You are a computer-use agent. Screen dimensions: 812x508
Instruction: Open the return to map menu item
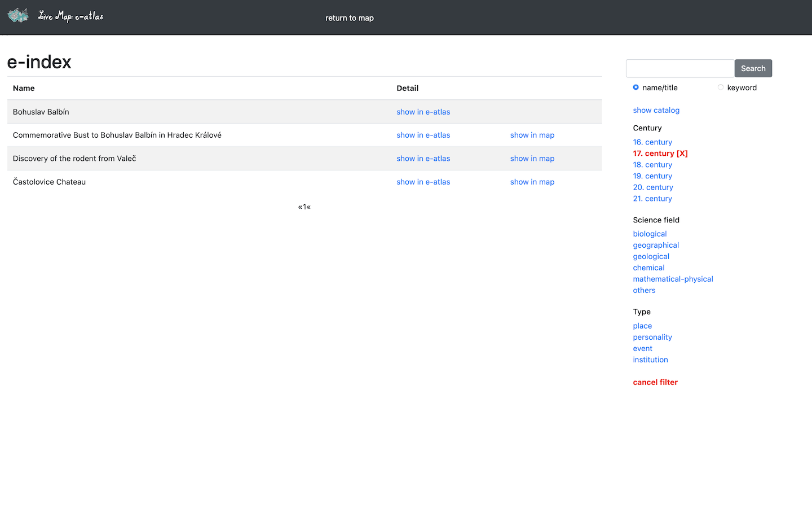349,18
